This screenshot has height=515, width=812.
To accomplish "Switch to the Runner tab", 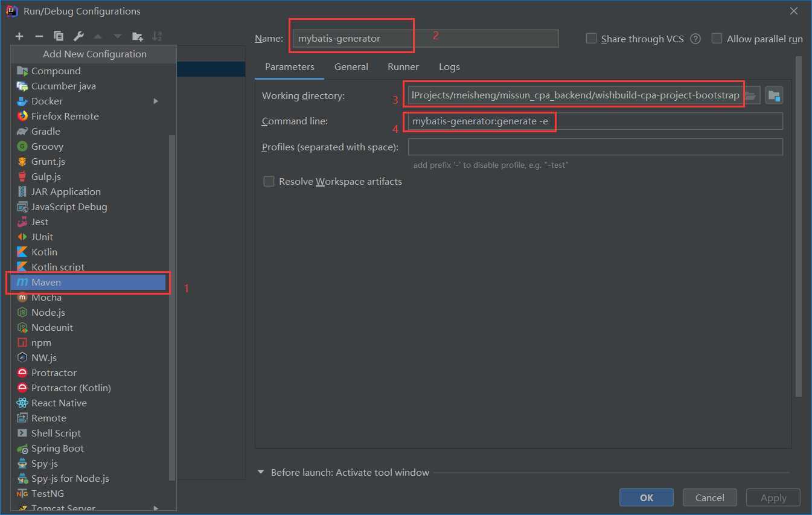I will [x=403, y=66].
